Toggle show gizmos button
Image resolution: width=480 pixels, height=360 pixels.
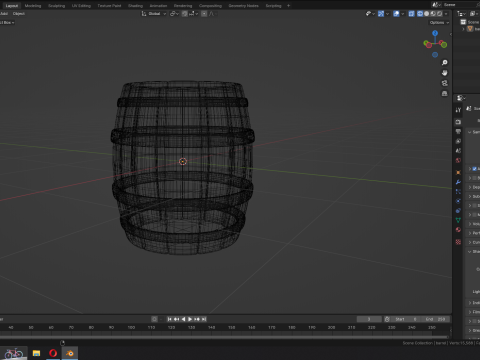[x=381, y=14]
